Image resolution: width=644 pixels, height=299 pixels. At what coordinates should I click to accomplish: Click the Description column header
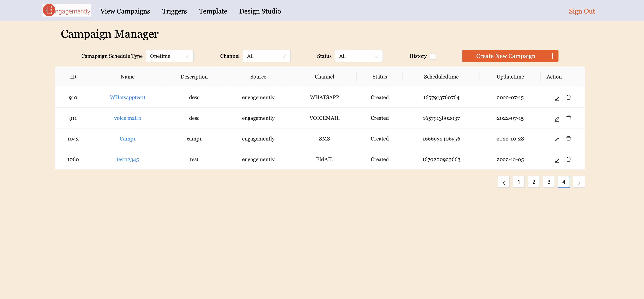click(x=194, y=77)
